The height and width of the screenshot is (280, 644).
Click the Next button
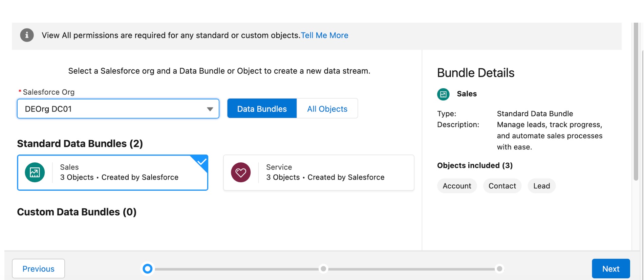[x=611, y=269]
